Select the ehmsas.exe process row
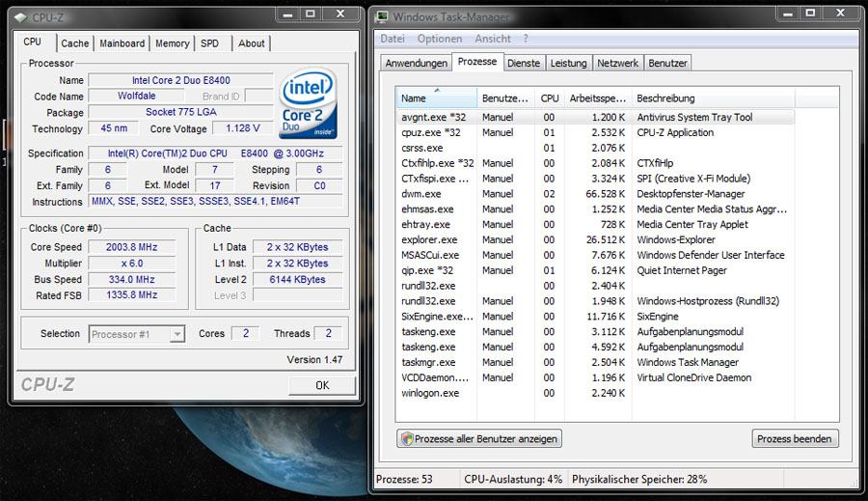 click(x=596, y=209)
